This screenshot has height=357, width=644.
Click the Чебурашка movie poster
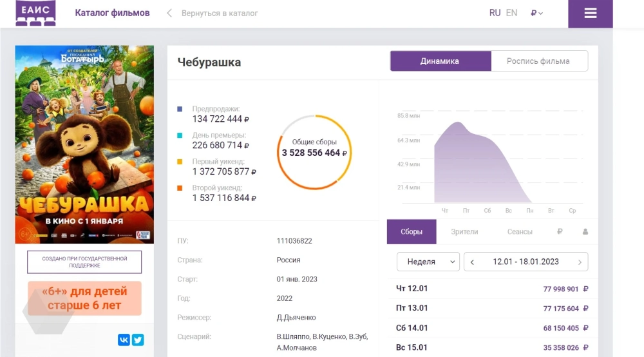click(84, 144)
